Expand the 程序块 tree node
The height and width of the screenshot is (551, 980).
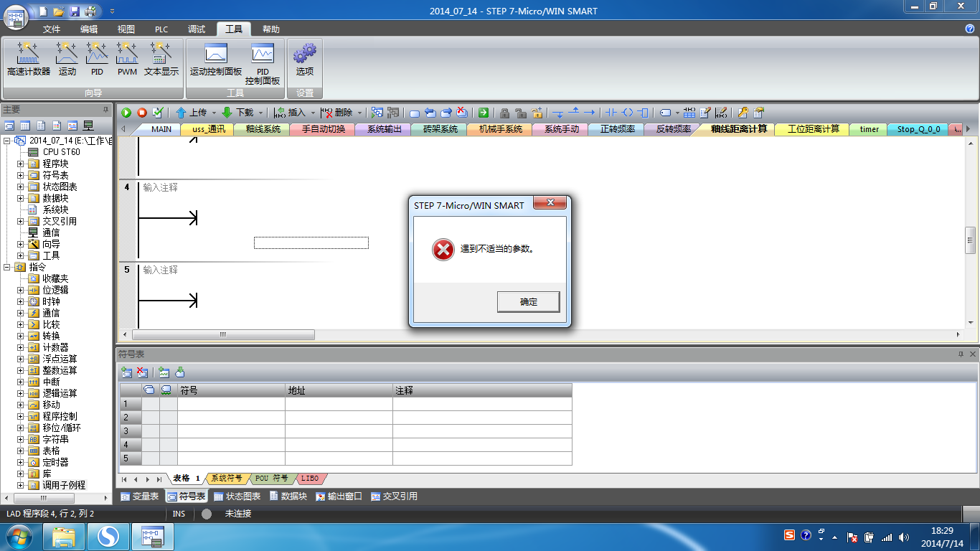(x=21, y=164)
